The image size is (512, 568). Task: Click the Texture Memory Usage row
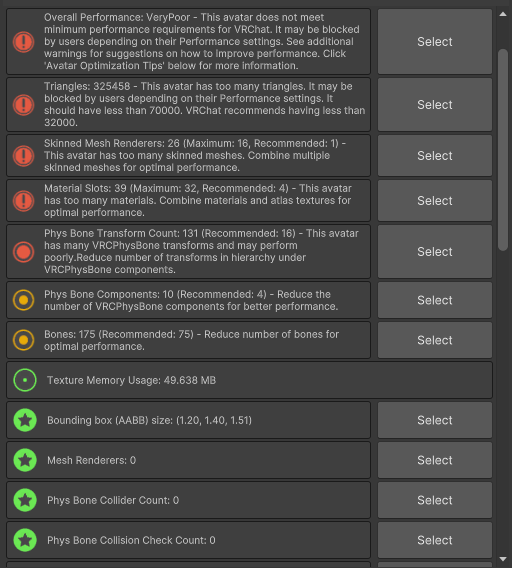pos(249,380)
